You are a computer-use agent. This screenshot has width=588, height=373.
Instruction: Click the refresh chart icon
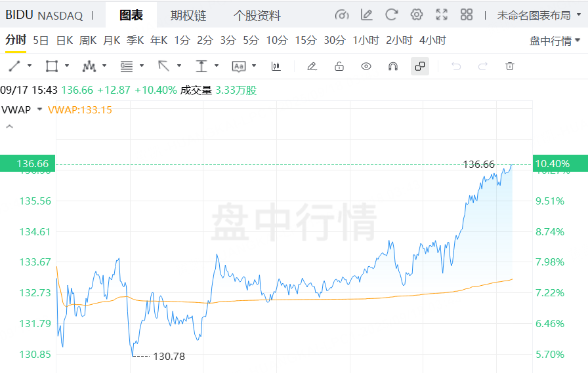tap(392, 15)
